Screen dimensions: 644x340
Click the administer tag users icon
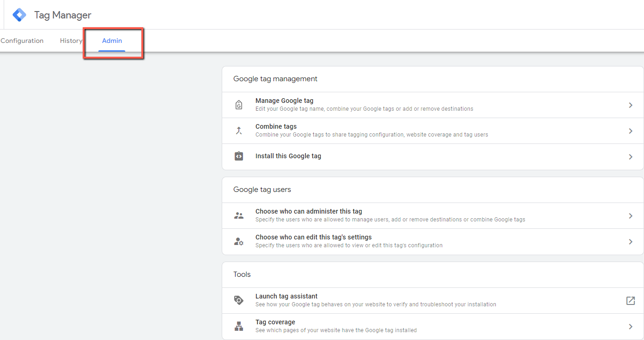point(239,215)
